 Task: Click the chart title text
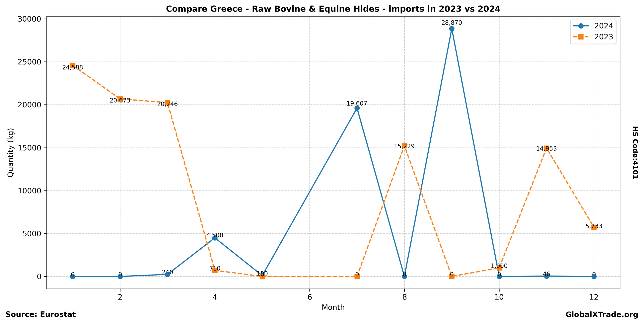click(x=333, y=9)
